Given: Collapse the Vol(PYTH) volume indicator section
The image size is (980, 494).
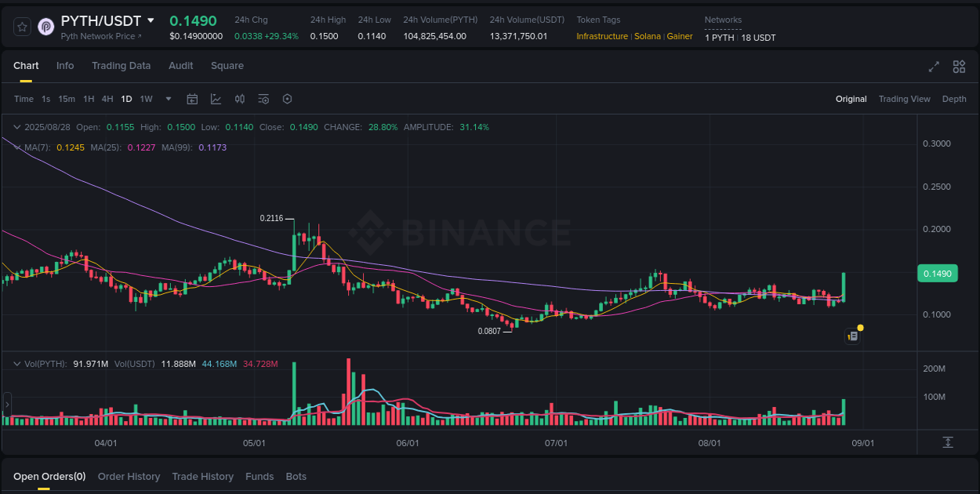Looking at the screenshot, I should pyautogui.click(x=16, y=363).
